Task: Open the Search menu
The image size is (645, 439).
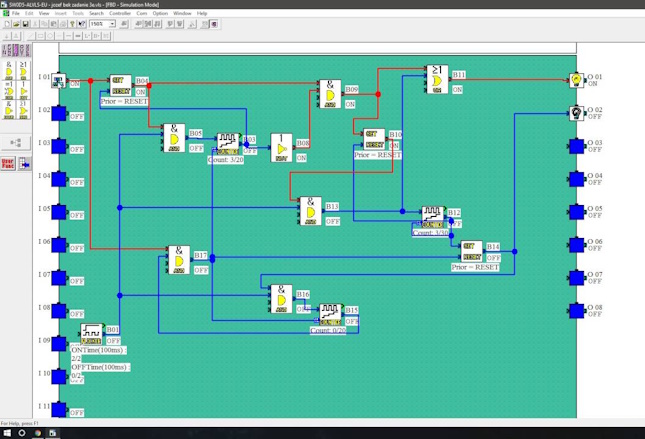Action: [96, 13]
